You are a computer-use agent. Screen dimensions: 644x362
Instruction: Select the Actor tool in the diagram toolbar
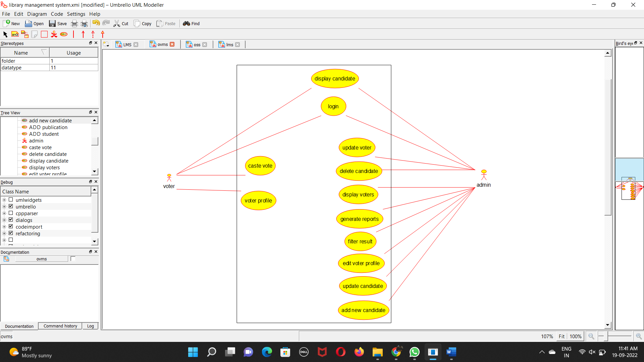[54, 34]
